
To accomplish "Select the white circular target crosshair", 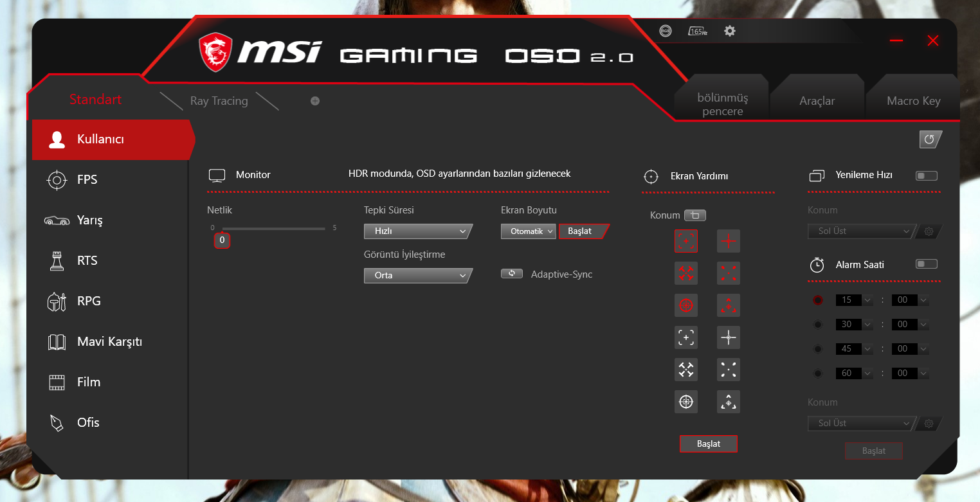I will 686,402.
